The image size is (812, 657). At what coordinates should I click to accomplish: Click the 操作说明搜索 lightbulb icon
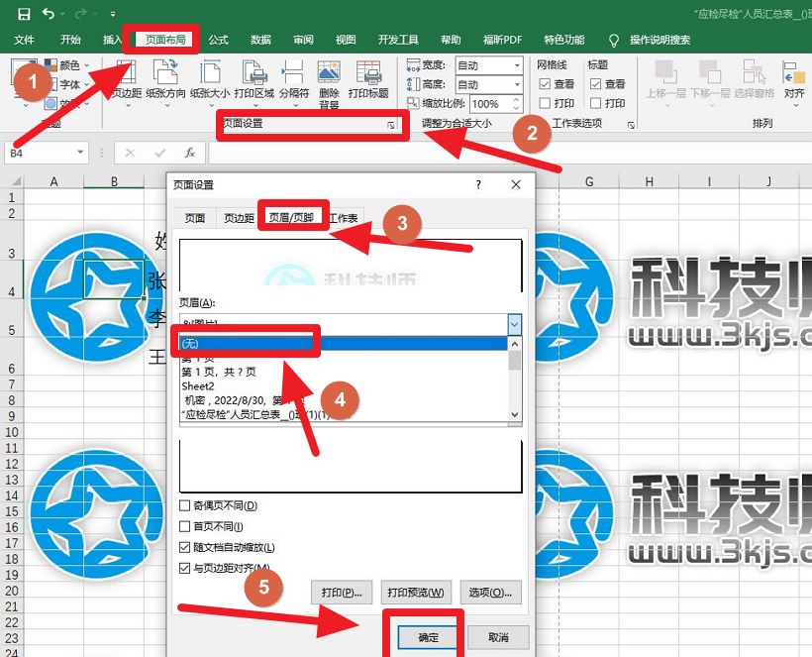[x=614, y=41]
